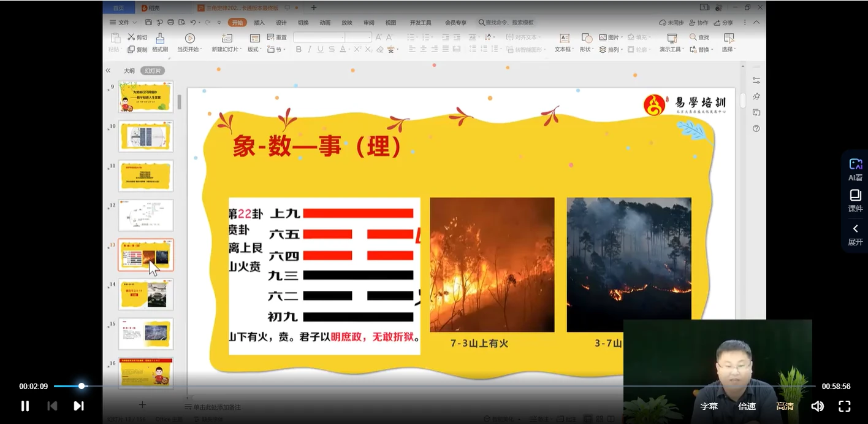This screenshot has width=868, height=424.
Task: Open the 形状 shapes gallery
Action: click(x=587, y=42)
